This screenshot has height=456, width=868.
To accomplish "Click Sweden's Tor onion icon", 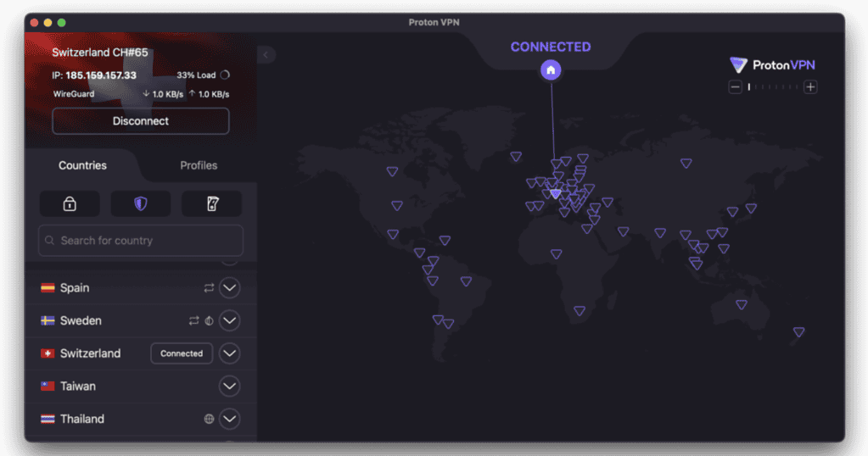I will 209,321.
